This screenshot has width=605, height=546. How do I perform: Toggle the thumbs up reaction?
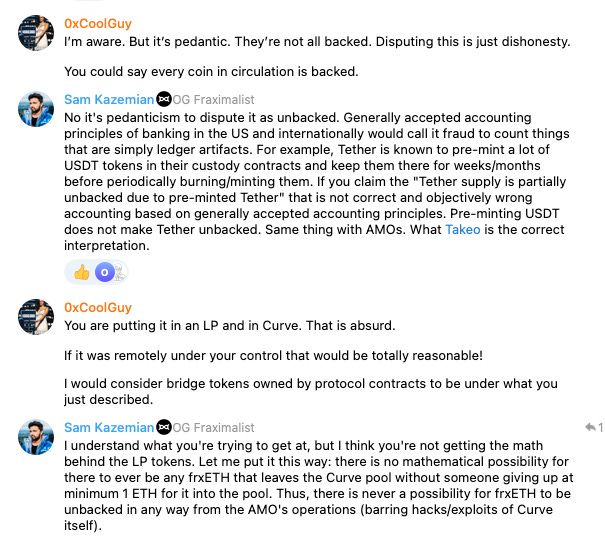pyautogui.click(x=80, y=272)
